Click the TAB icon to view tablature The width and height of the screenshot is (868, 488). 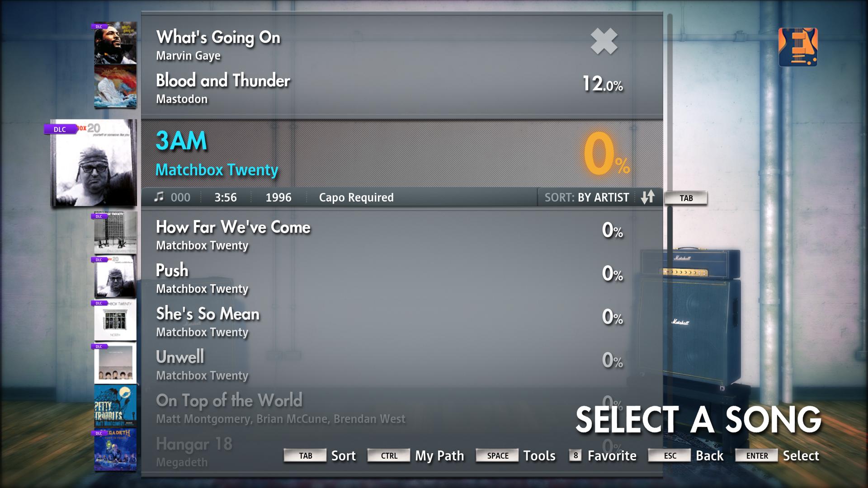[x=687, y=197]
